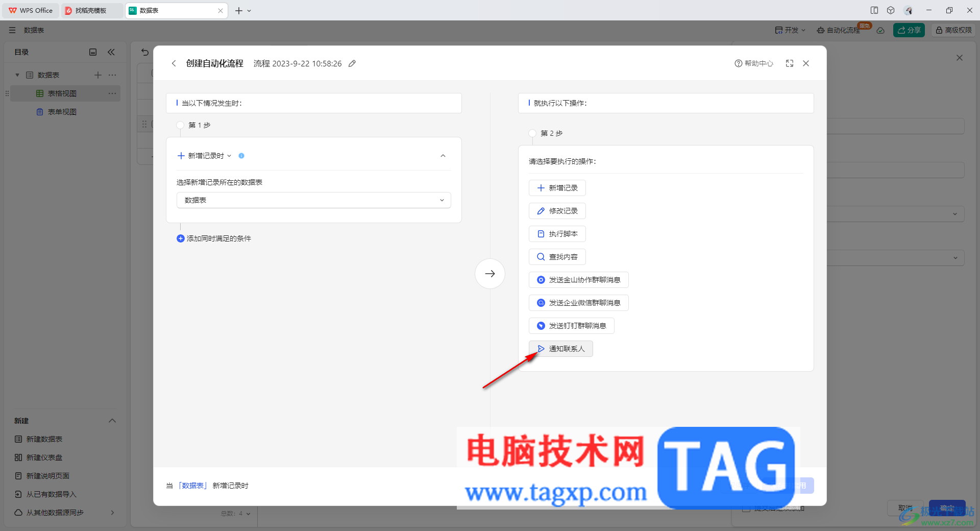Screen dimensions: 980x531
Task: Open the 开发 menu
Action: point(790,30)
